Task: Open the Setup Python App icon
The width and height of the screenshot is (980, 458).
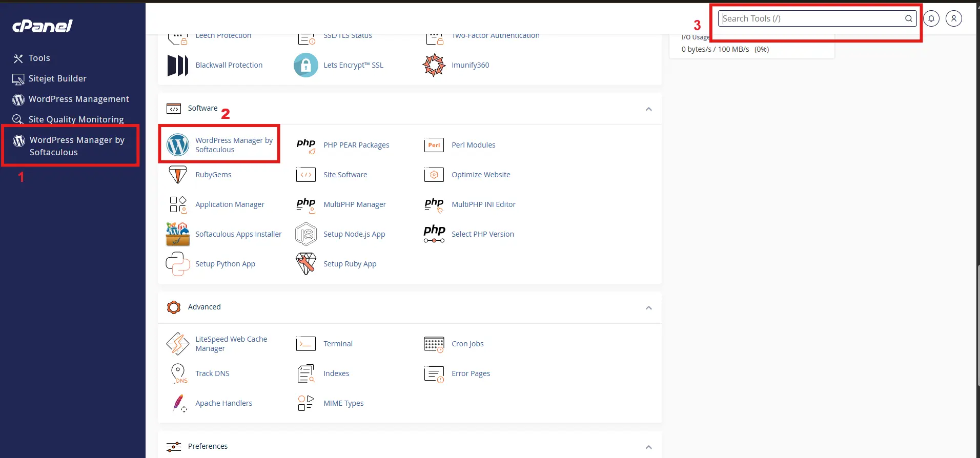Action: tap(178, 264)
